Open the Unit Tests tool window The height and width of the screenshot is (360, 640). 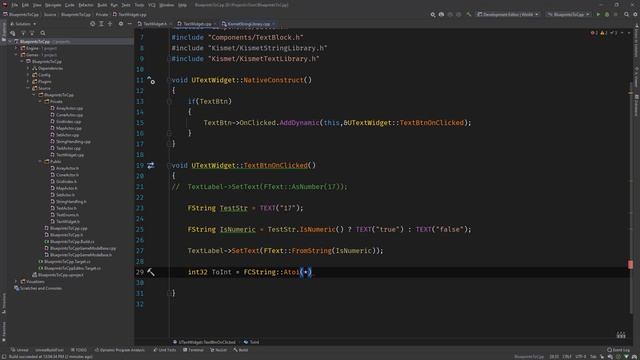pyautogui.click(x=165, y=350)
